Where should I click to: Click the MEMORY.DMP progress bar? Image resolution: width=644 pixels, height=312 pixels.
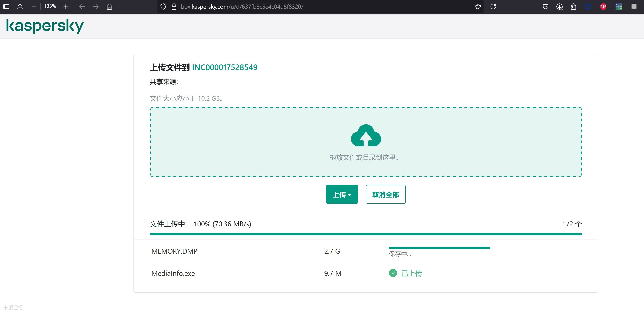point(439,248)
